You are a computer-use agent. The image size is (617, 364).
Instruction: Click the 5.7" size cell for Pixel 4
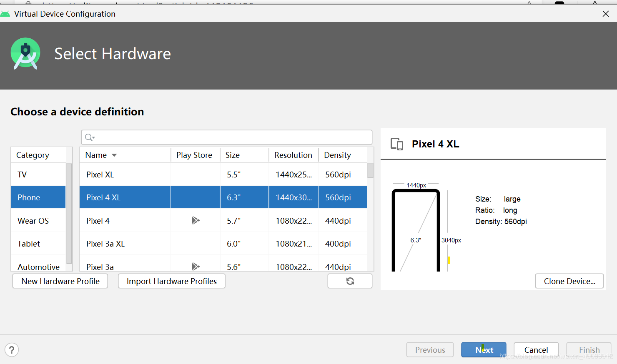point(244,221)
